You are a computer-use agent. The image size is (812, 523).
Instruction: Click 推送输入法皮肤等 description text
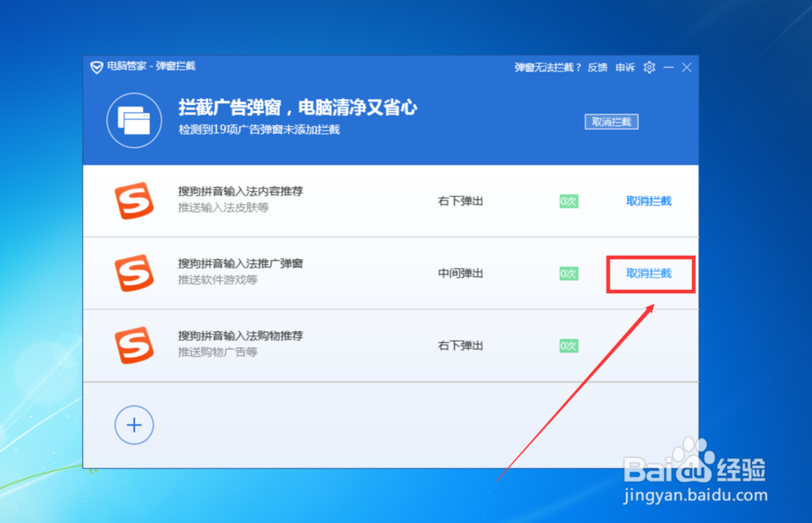point(223,208)
